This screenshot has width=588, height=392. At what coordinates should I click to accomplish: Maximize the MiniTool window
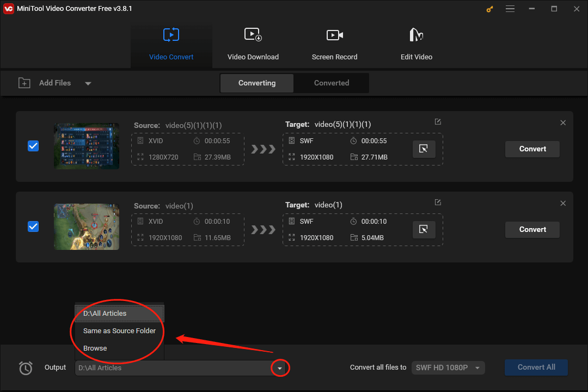click(554, 9)
